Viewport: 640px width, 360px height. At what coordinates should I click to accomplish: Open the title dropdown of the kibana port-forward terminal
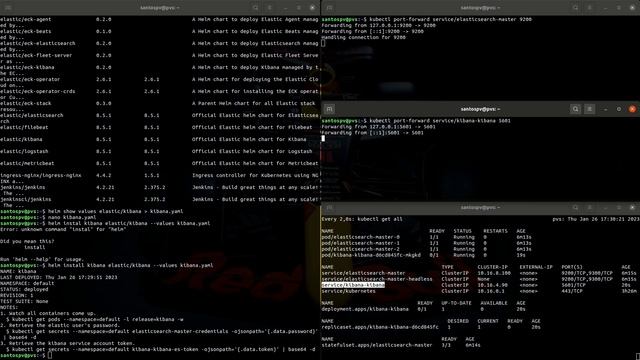click(x=480, y=109)
